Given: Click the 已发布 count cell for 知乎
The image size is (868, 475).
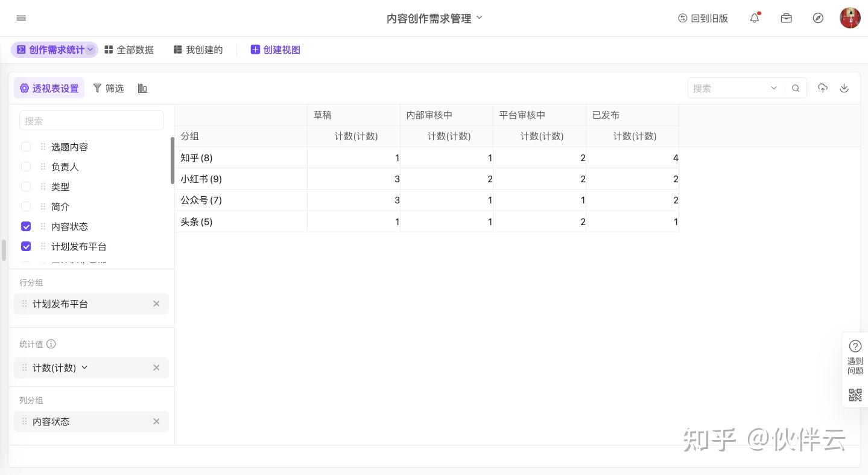Looking at the screenshot, I should click(x=633, y=158).
